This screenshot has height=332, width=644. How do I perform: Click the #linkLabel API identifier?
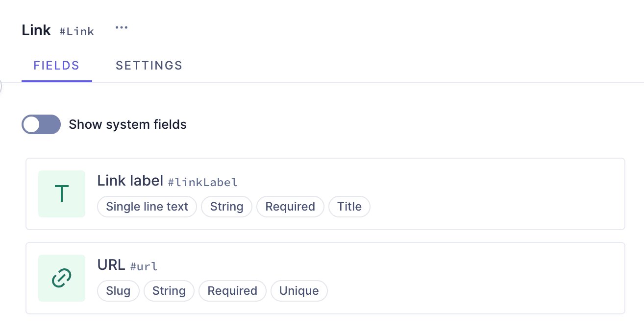tap(203, 182)
